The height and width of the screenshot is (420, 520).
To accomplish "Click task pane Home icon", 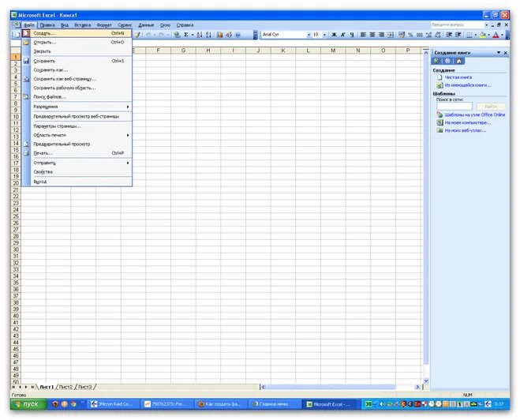I will 459,61.
